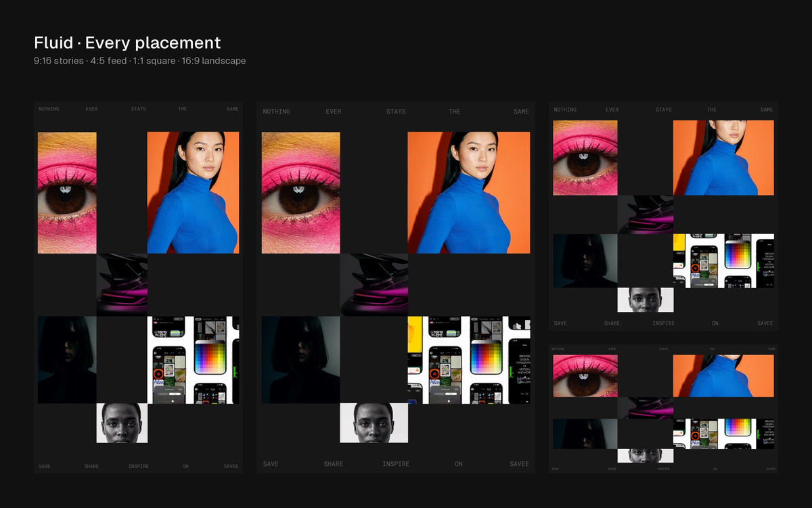This screenshot has width=812, height=508.
Task: Click "THE" in the 4:5 feed panel header
Action: [x=455, y=112]
